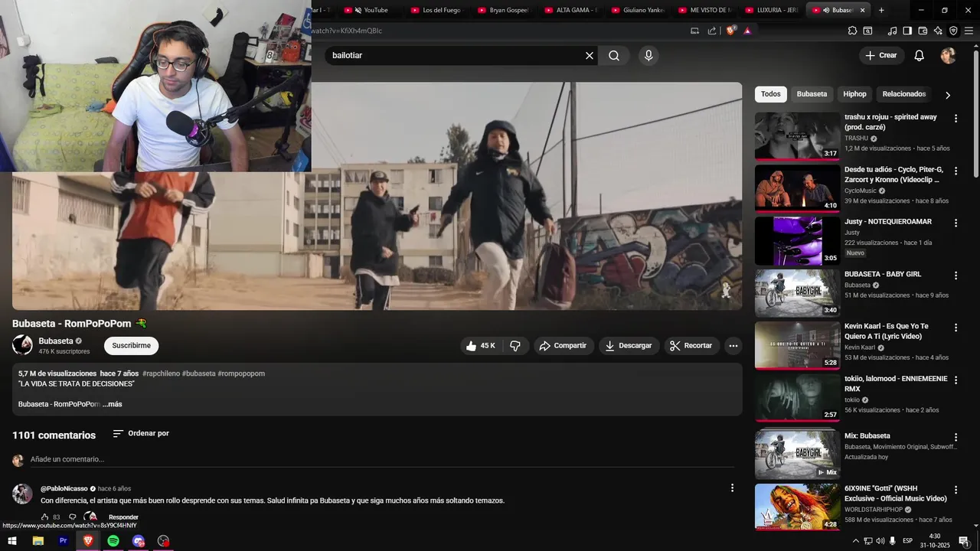Open the Bubaseta channel name link
Viewport: 980px width, 551px height.
pyautogui.click(x=56, y=341)
